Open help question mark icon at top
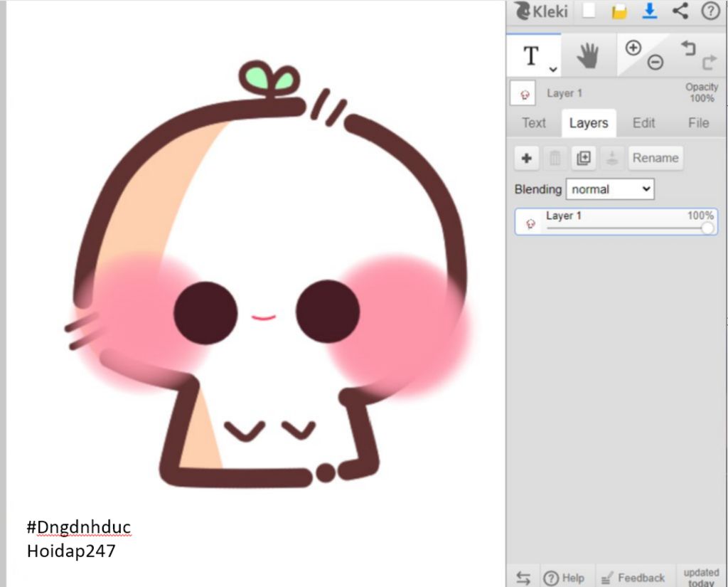728x587 pixels. click(710, 11)
